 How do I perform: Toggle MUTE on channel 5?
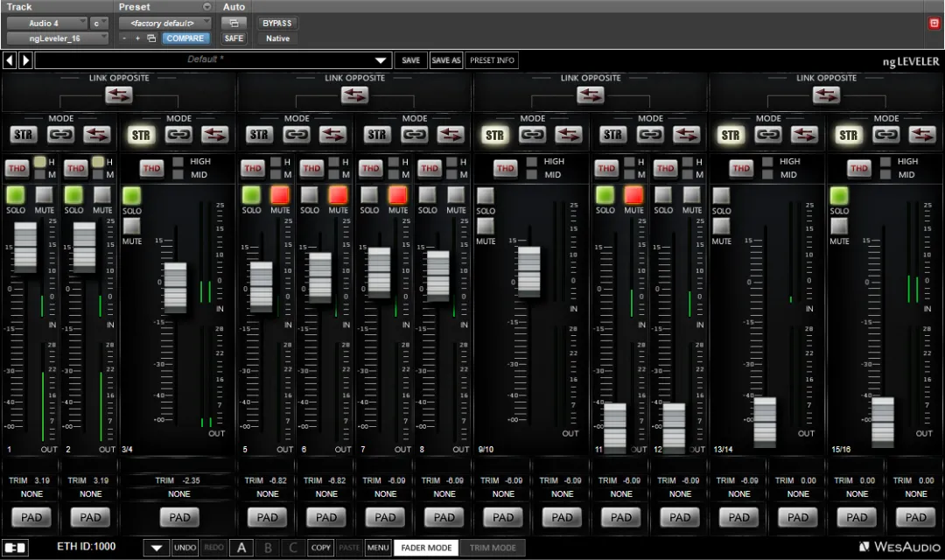coord(280,195)
